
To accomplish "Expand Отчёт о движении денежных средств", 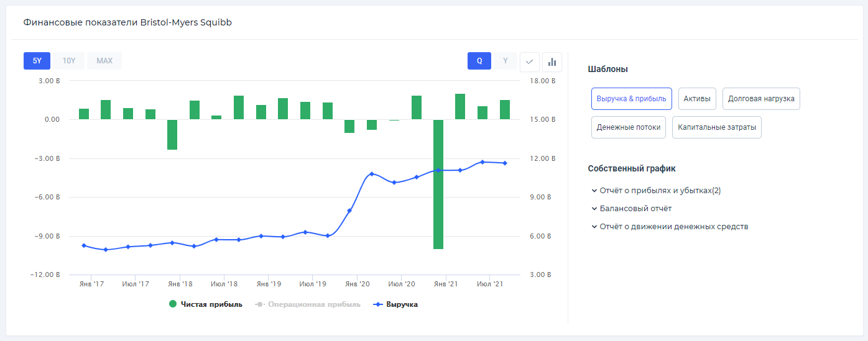I will pyautogui.click(x=673, y=227).
